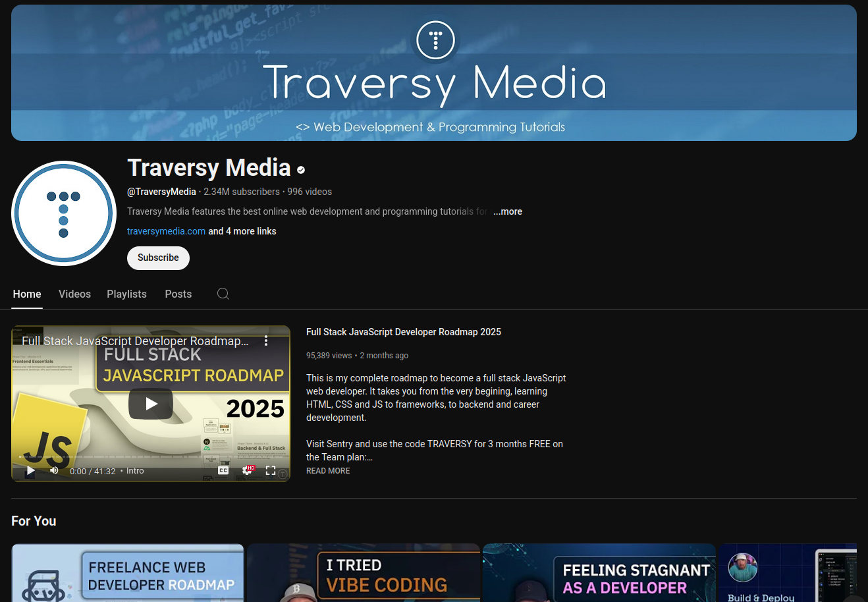Enter fullscreen on the featured video
This screenshot has height=602, width=868.
(x=271, y=470)
